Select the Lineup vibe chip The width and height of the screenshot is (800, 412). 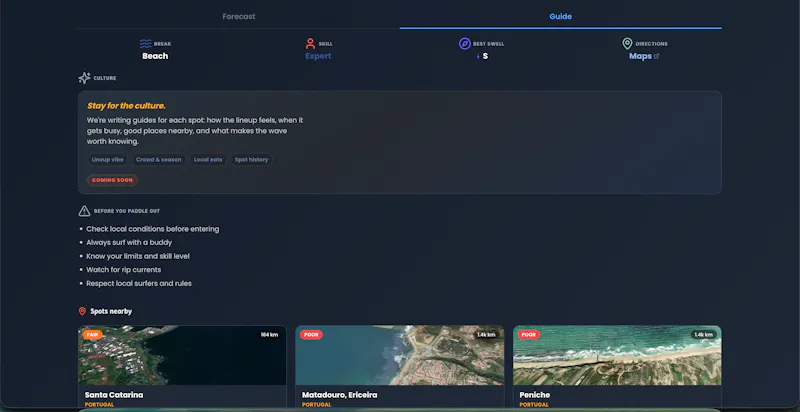[x=107, y=160]
